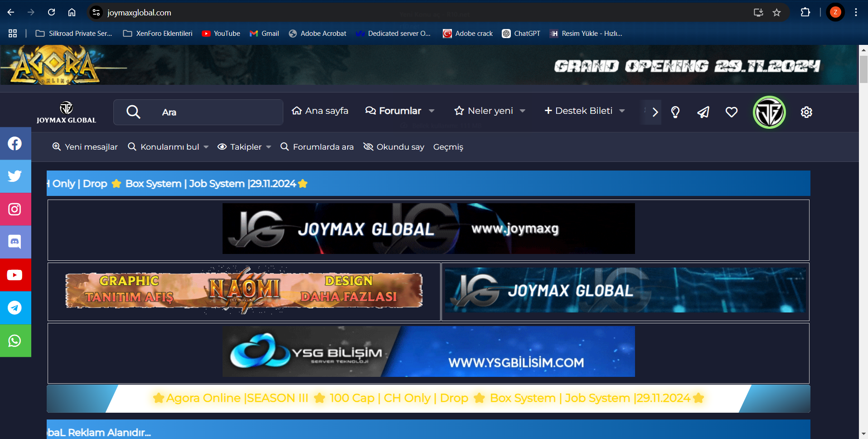Open the Chrome profile avatar

pyautogui.click(x=835, y=12)
